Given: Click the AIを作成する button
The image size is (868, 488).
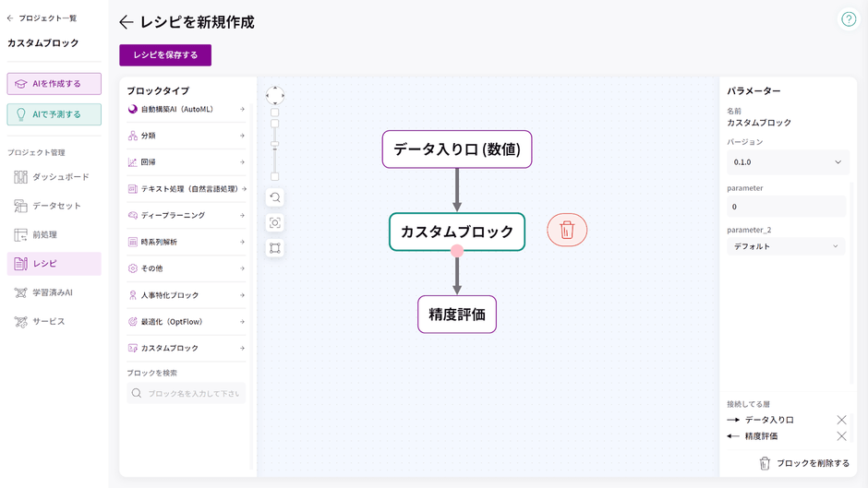Looking at the screenshot, I should (54, 84).
